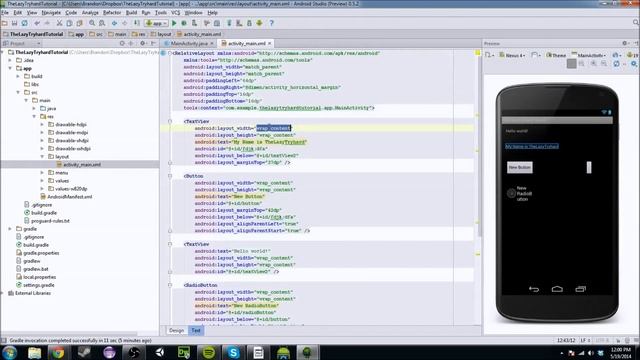Click the Copy toolbar icon

pos(69,23)
